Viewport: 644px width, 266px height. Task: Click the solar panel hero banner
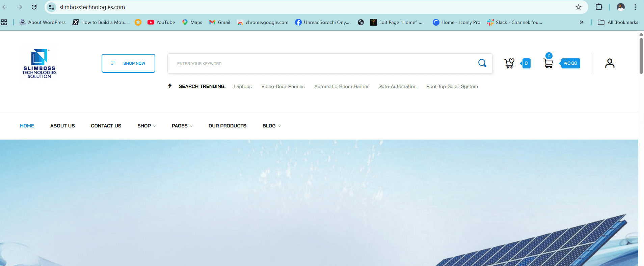tap(319, 203)
